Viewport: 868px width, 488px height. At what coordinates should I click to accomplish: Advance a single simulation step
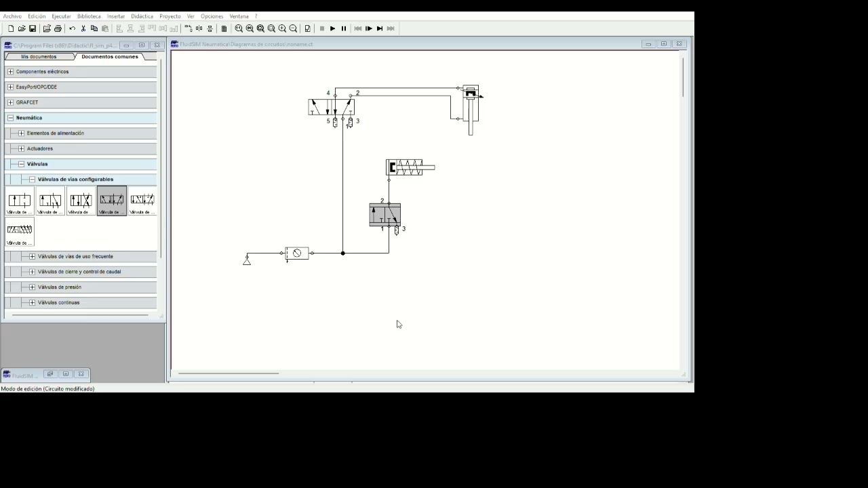[x=368, y=28]
